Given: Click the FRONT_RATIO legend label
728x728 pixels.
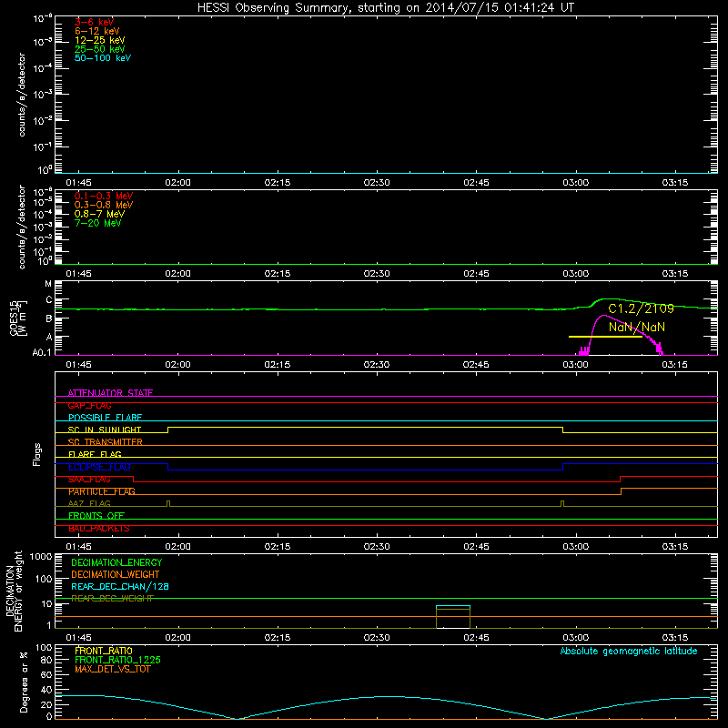Looking at the screenshot, I should (x=104, y=651).
